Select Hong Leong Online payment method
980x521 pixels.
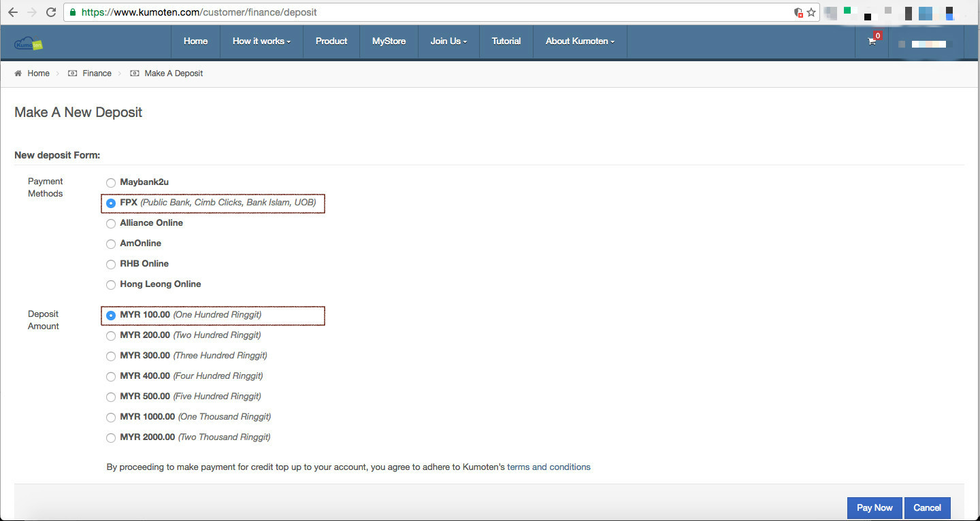coord(111,285)
